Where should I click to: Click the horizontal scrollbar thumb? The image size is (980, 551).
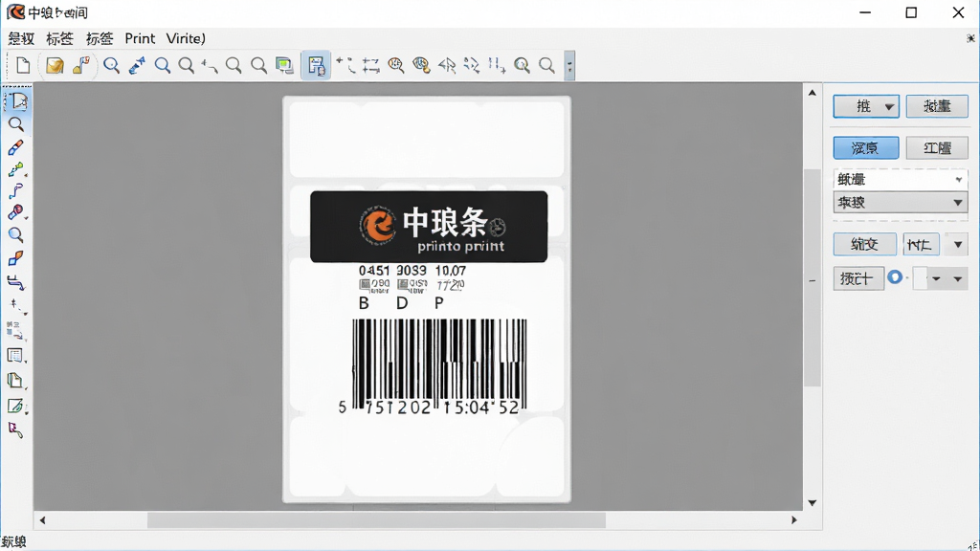tap(376, 519)
